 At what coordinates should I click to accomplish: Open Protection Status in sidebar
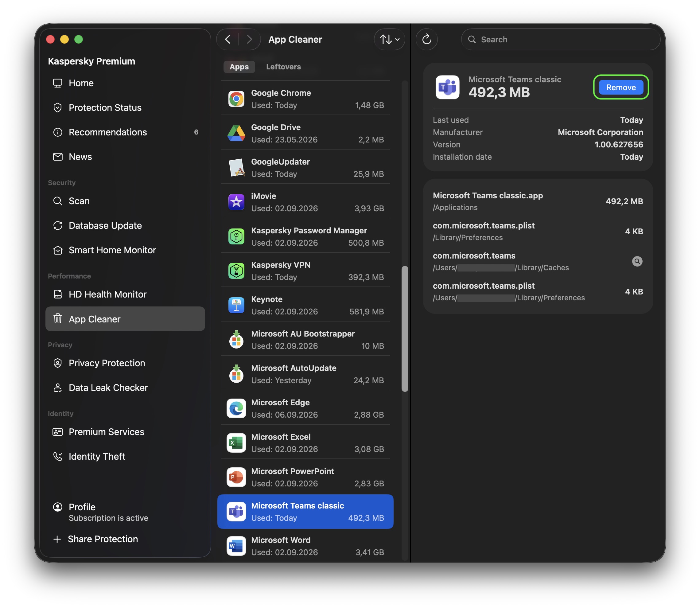point(125,107)
